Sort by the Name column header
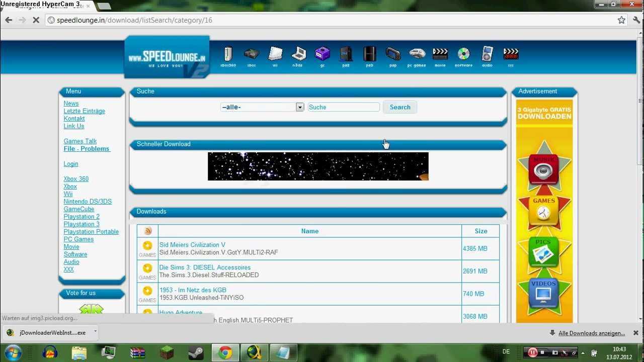 point(310,231)
